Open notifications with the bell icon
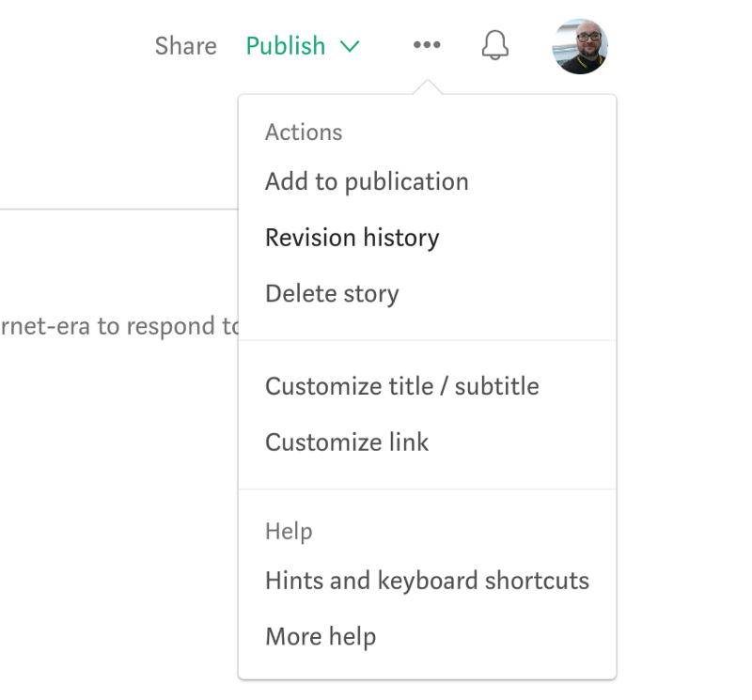The height and width of the screenshot is (700, 752). point(494,45)
